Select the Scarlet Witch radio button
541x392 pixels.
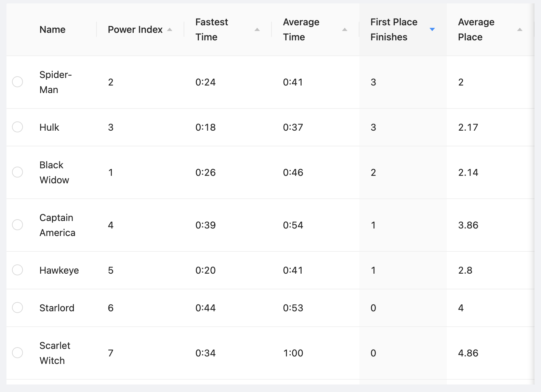coord(17,353)
